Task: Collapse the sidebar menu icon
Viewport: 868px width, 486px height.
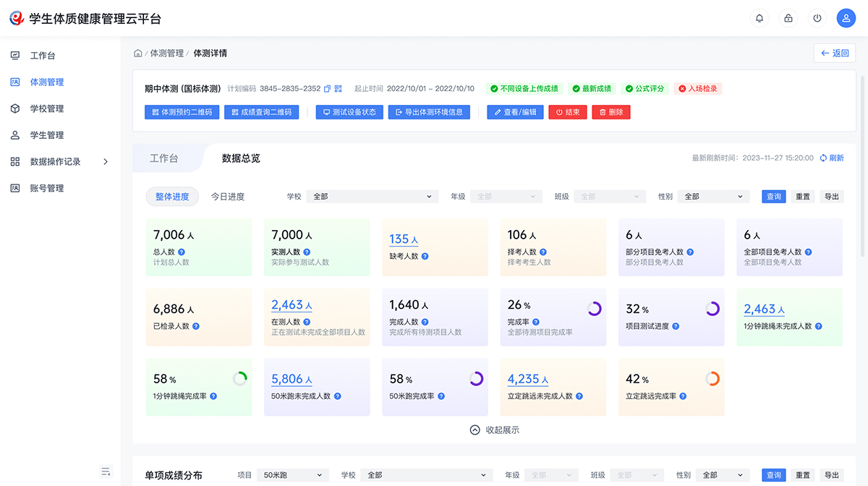Action: (x=106, y=472)
